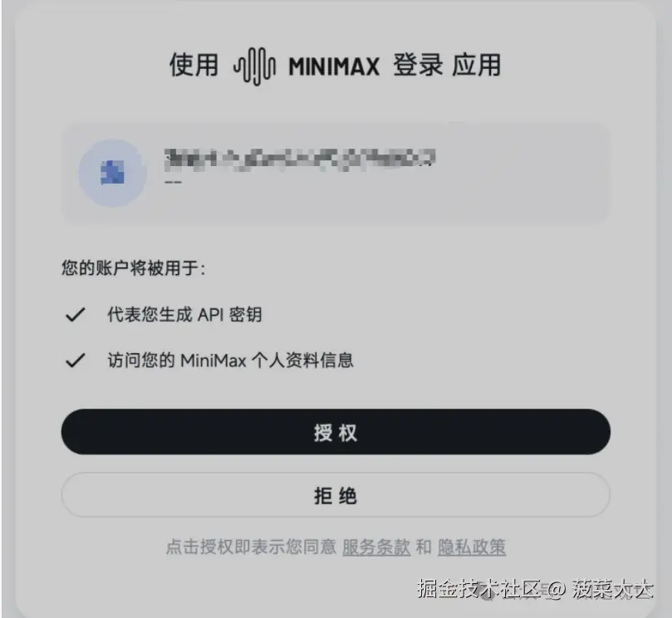Click 使用 text in the title
672x618 pixels.
click(194, 65)
